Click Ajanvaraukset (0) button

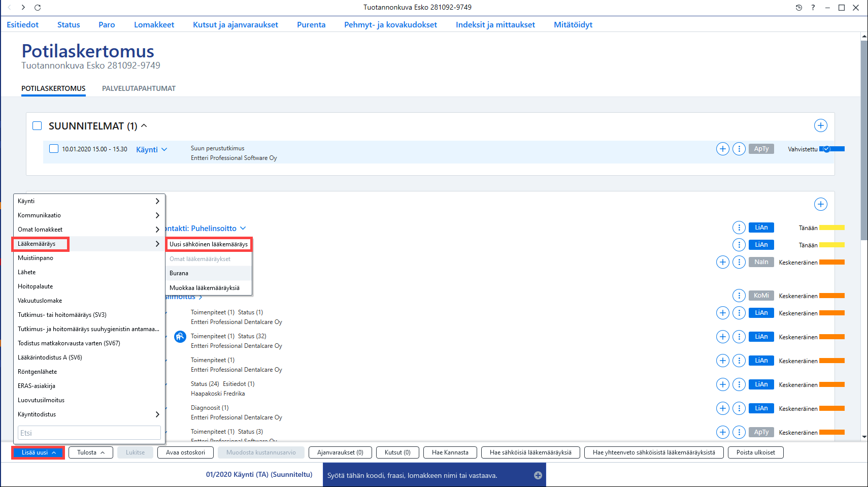[x=340, y=452]
